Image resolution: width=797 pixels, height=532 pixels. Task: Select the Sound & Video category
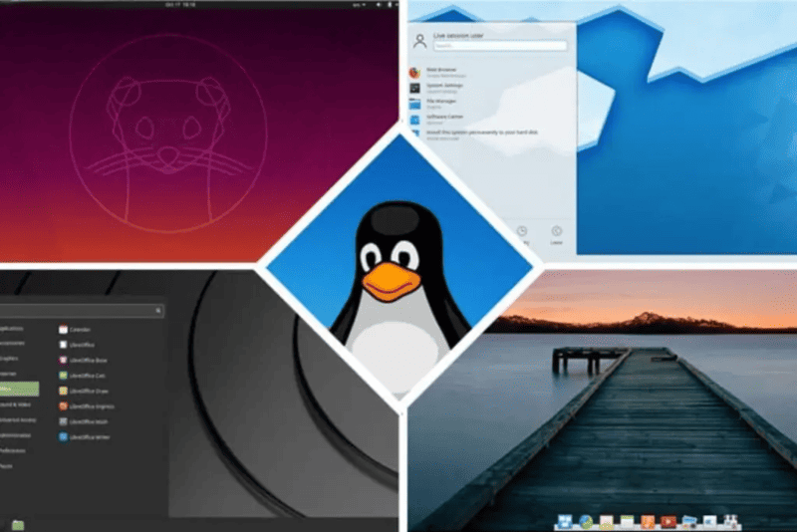16,404
